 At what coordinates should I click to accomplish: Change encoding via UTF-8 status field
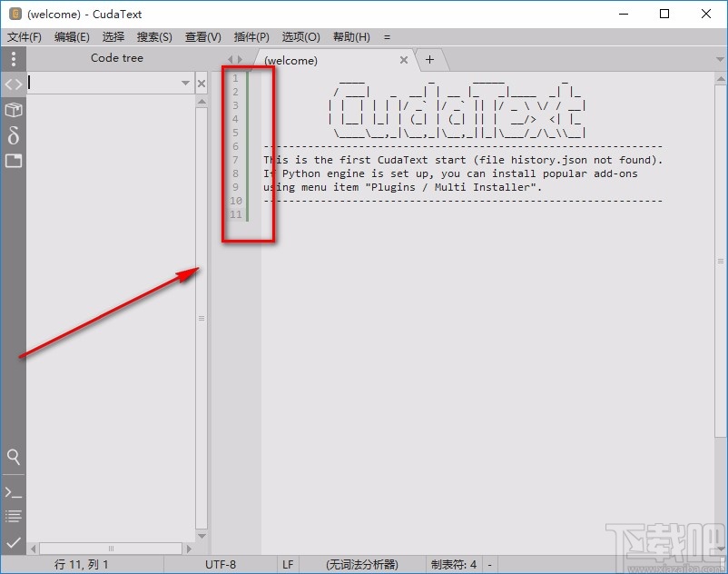coord(221,564)
